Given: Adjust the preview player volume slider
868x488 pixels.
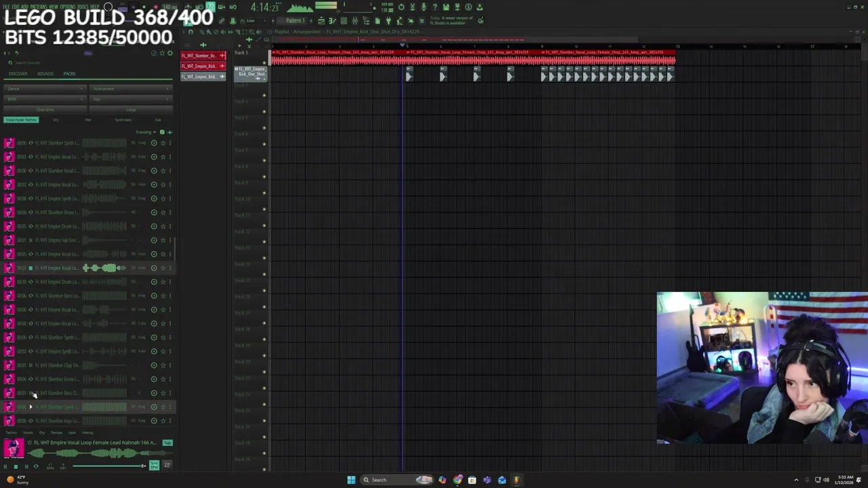Looking at the screenshot, I should [x=109, y=466].
